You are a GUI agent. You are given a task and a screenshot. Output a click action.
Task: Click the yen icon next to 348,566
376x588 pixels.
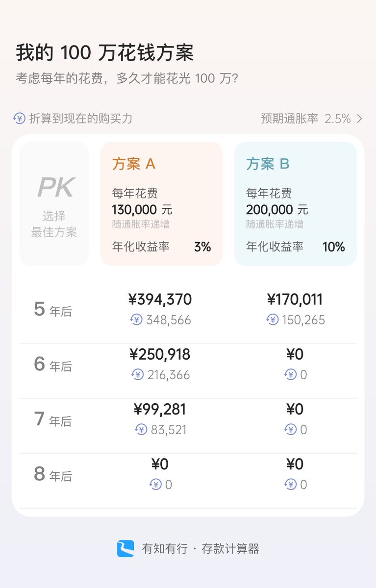tap(136, 320)
